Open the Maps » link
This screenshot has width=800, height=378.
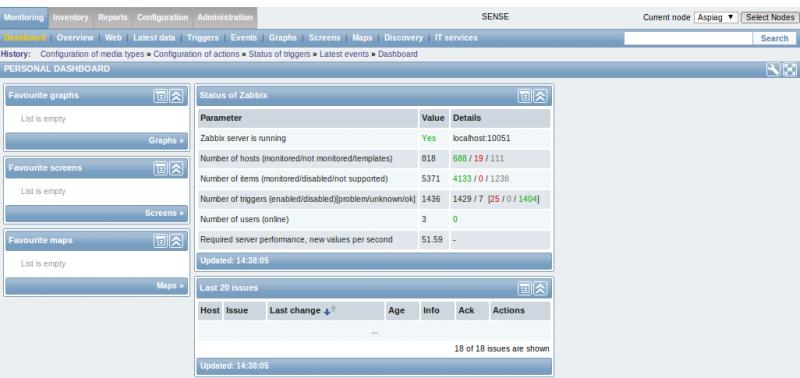click(x=170, y=286)
